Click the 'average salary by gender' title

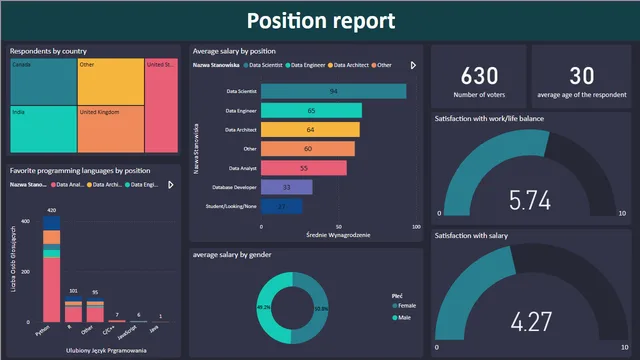[232, 255]
